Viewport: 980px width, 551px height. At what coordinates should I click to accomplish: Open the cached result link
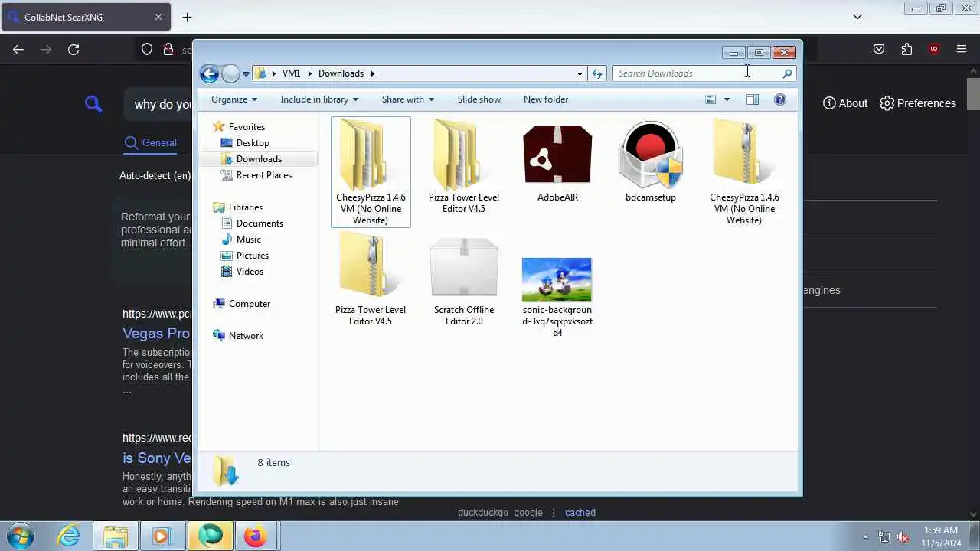(x=580, y=513)
